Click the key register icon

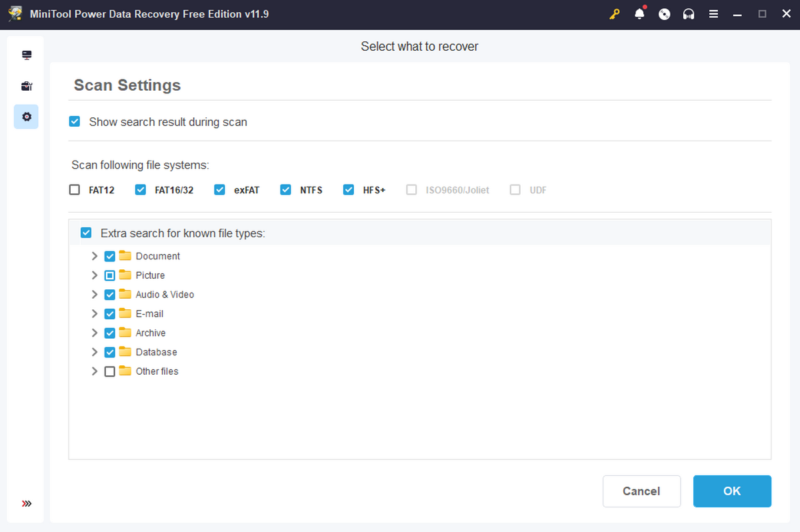[615, 14]
